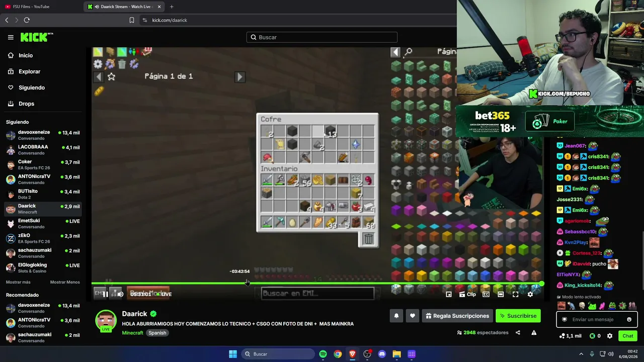The height and width of the screenshot is (362, 644).
Task: Turn on notifications with the bell button
Action: click(x=396, y=316)
